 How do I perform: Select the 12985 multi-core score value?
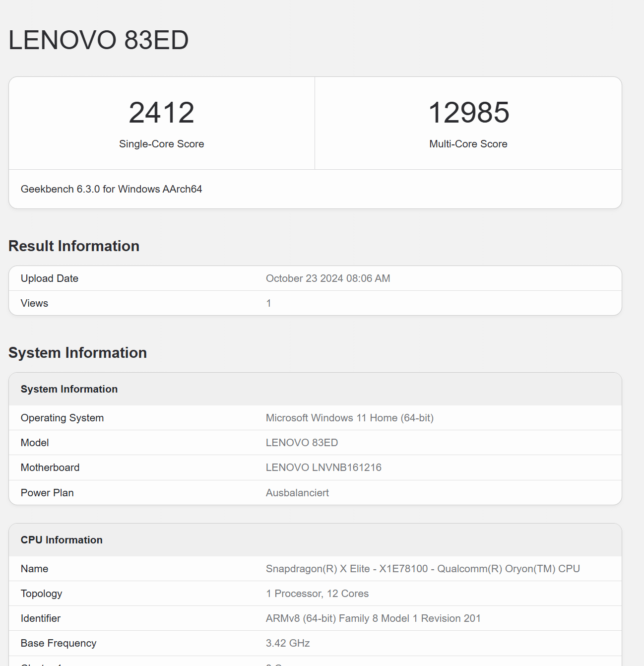[468, 113]
